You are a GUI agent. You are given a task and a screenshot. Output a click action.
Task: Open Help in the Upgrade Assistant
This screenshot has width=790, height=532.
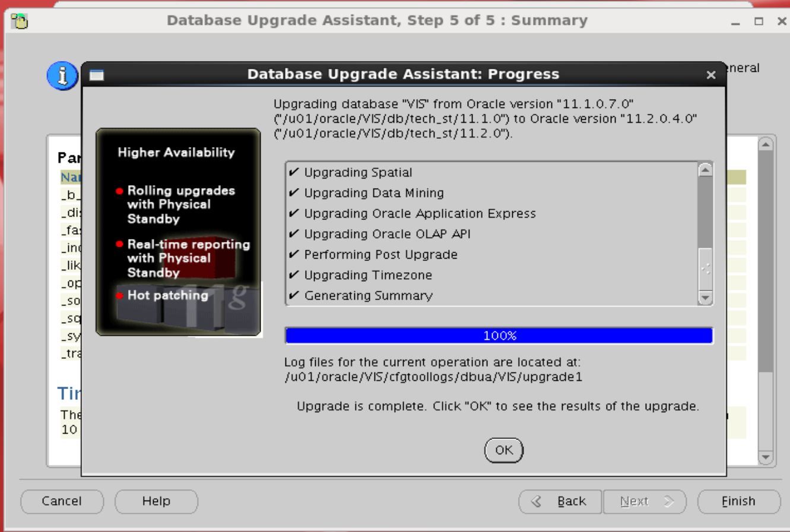coord(156,501)
